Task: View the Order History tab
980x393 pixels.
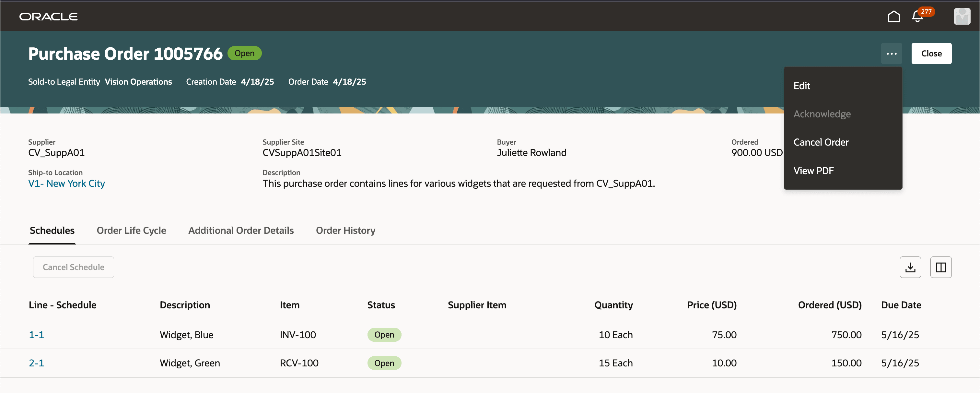Action: [x=345, y=230]
